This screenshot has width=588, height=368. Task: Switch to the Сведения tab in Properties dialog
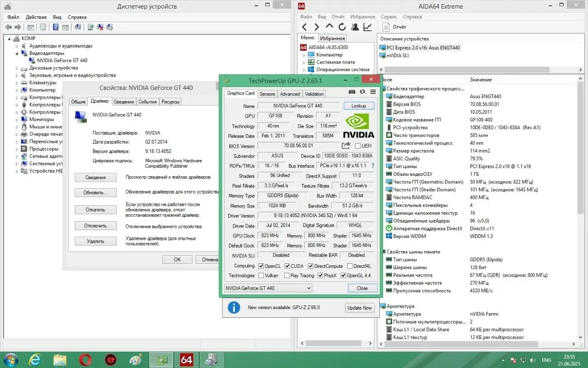pyautogui.click(x=124, y=102)
